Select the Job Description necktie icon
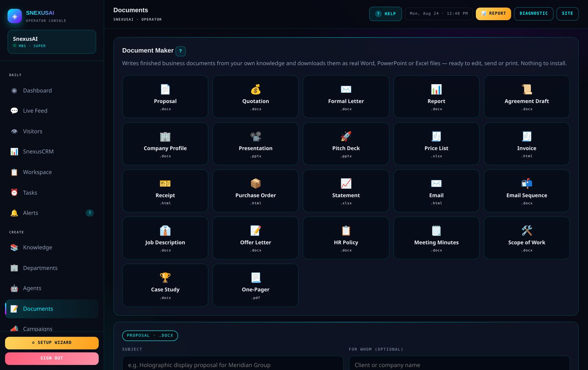The height and width of the screenshot is (370, 588). coord(165,231)
